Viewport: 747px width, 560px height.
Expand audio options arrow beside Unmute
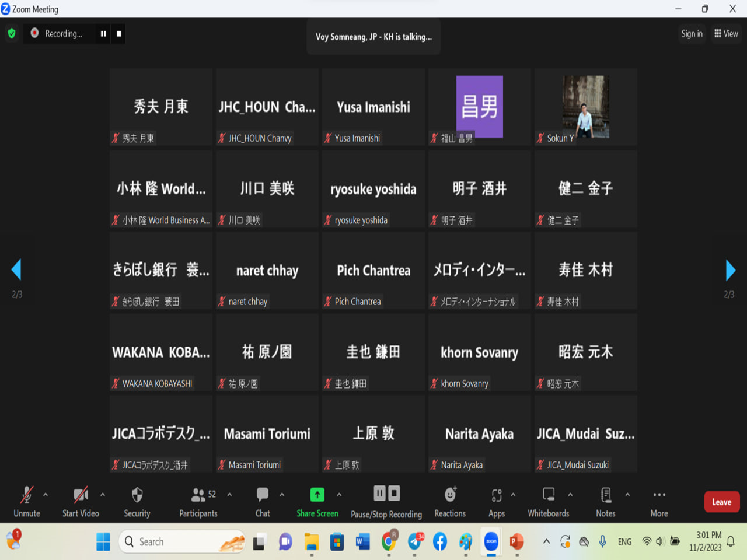click(x=46, y=495)
